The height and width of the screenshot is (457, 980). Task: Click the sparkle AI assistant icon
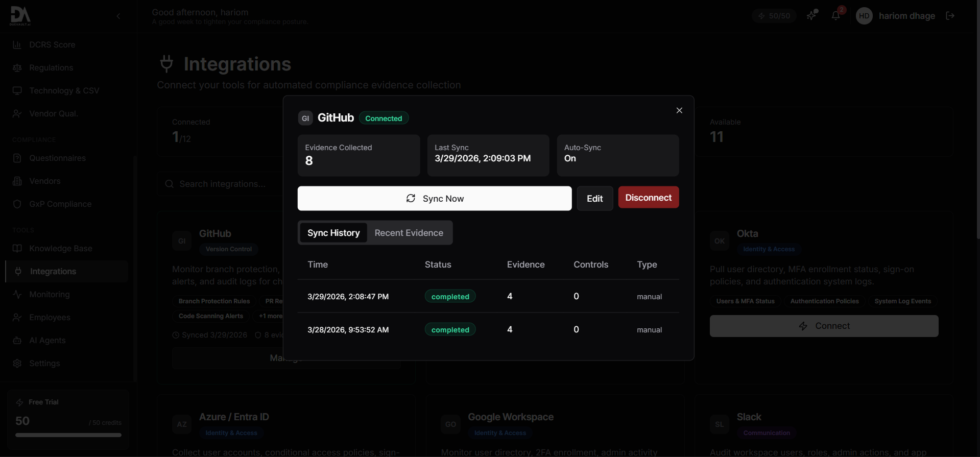811,16
